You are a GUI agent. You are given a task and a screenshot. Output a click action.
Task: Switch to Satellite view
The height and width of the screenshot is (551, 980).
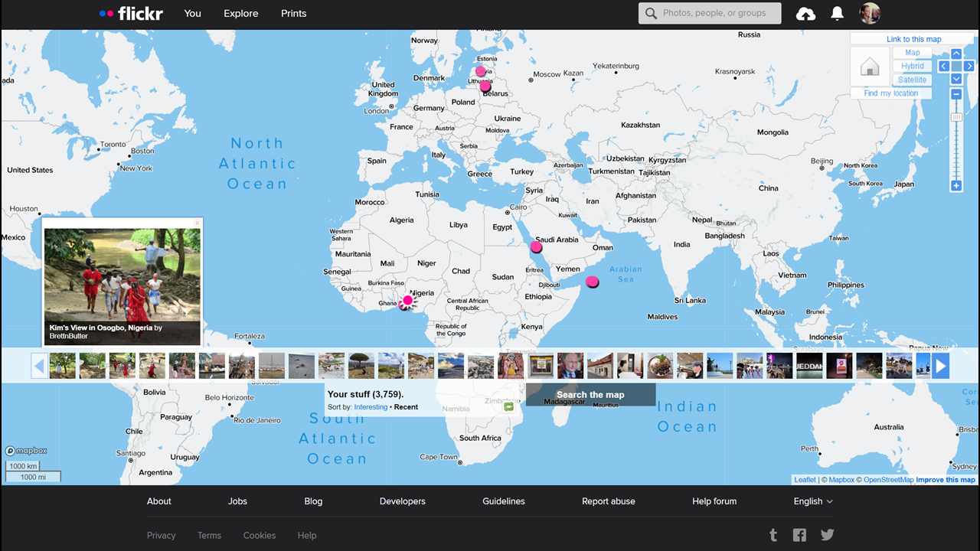913,80
